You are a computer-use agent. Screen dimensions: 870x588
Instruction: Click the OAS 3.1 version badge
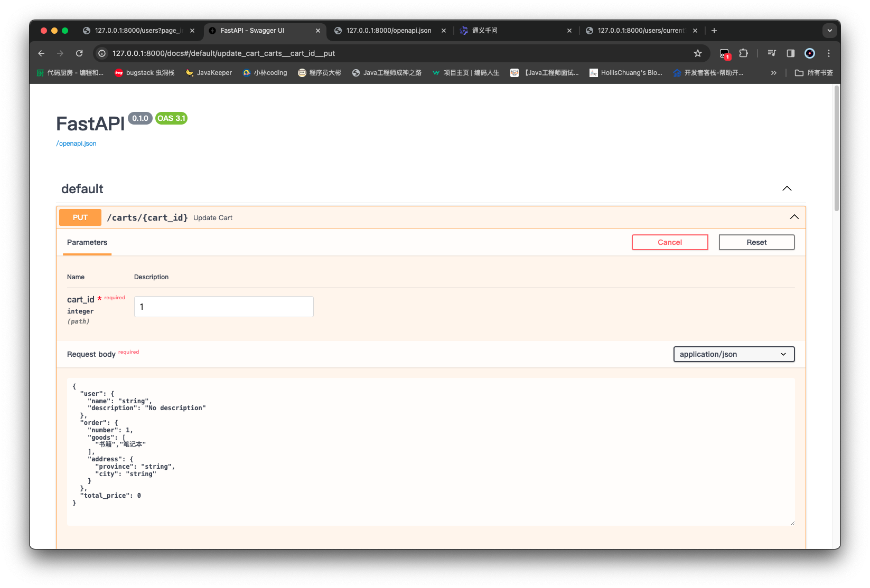click(x=172, y=118)
